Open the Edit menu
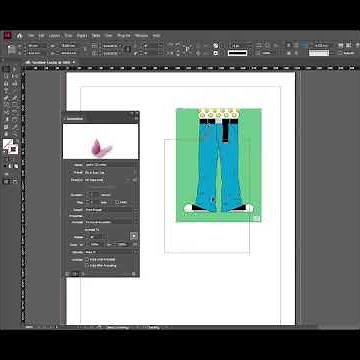Viewport: 360px width, 360px height. tap(41, 36)
